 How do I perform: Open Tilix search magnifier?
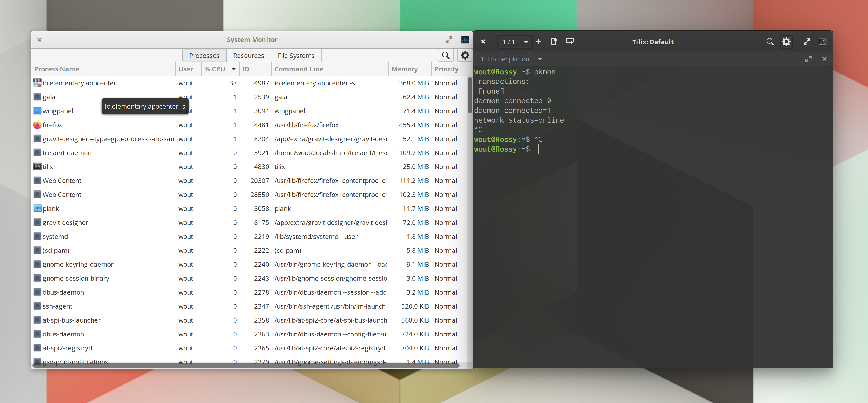tap(770, 41)
